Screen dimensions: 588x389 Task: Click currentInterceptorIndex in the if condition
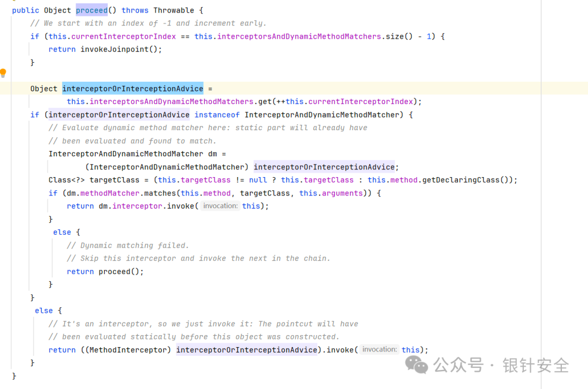tap(124, 37)
